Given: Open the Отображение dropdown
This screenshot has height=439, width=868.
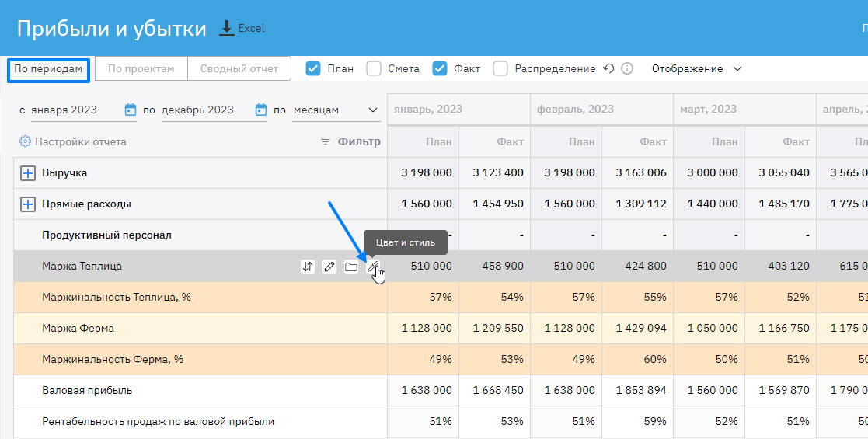Looking at the screenshot, I should (696, 68).
